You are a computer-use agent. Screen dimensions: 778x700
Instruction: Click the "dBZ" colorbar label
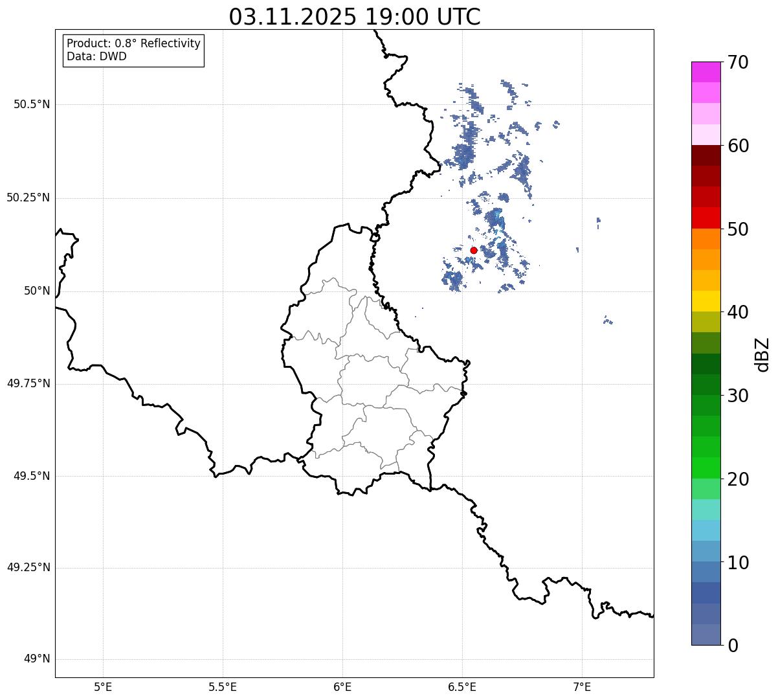762,354
